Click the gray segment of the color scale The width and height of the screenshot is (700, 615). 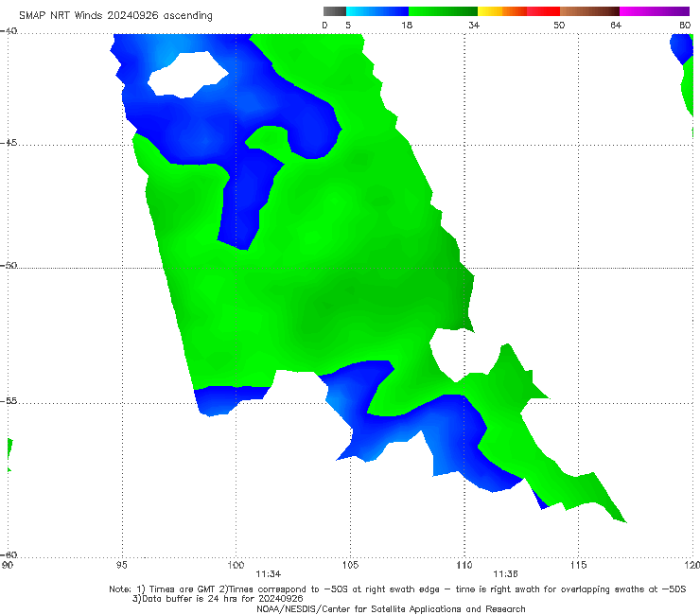point(335,11)
